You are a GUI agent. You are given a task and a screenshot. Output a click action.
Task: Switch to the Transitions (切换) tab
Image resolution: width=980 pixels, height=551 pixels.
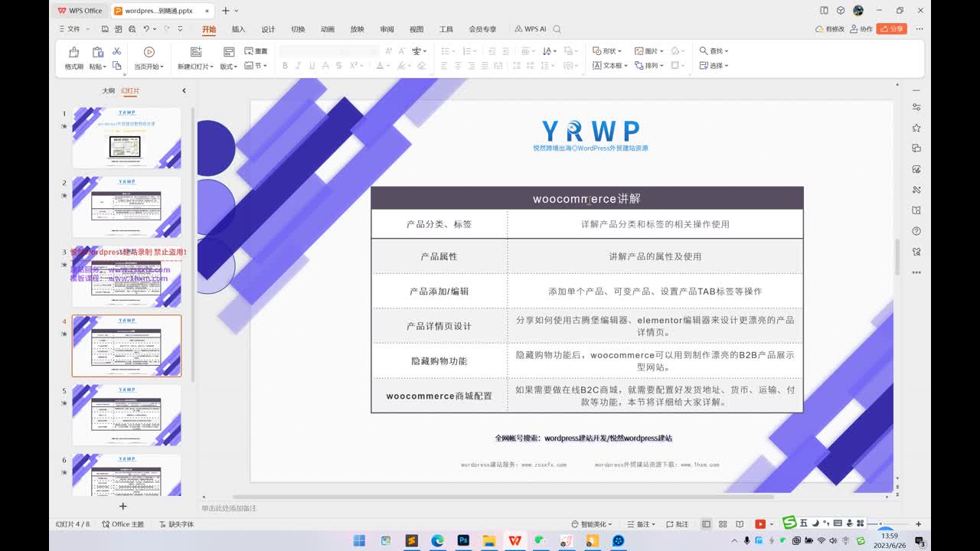coord(298,29)
